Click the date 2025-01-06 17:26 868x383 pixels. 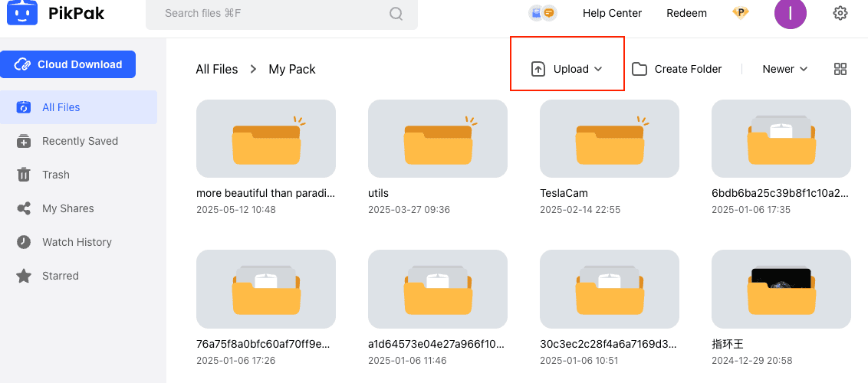(x=236, y=361)
